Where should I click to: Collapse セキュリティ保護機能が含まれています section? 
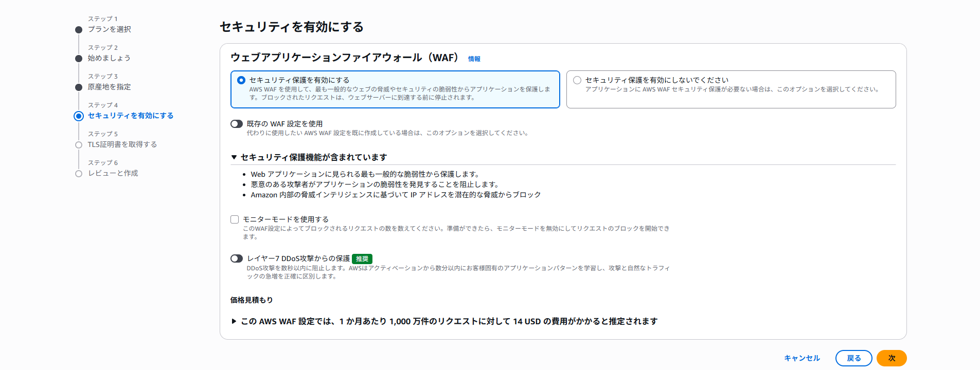pos(234,157)
